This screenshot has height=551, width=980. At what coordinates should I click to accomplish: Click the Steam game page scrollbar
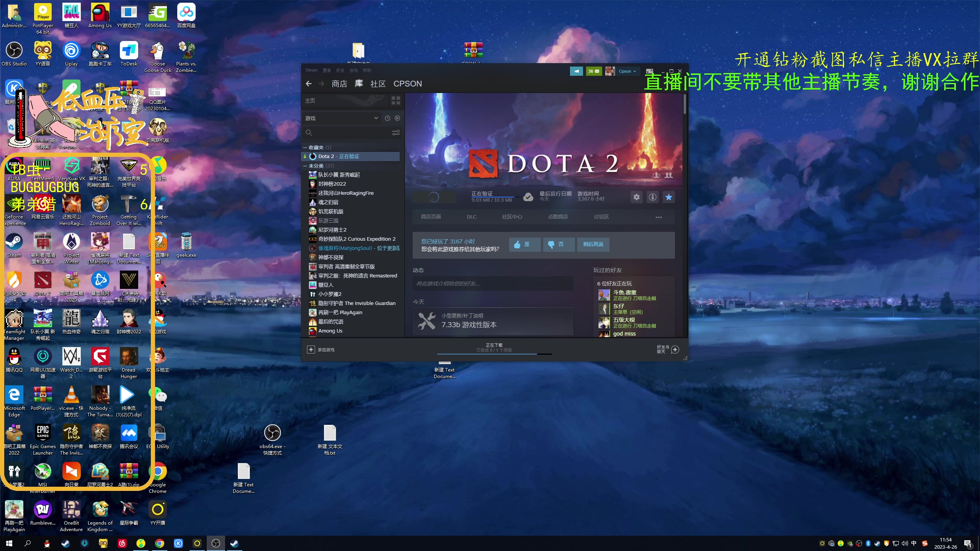pyautogui.click(x=685, y=104)
